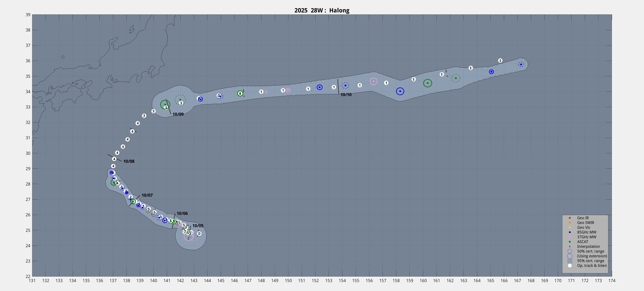Click the large solid green ASCAT circle near 160E
This screenshot has height=291, width=644.
pos(427,83)
